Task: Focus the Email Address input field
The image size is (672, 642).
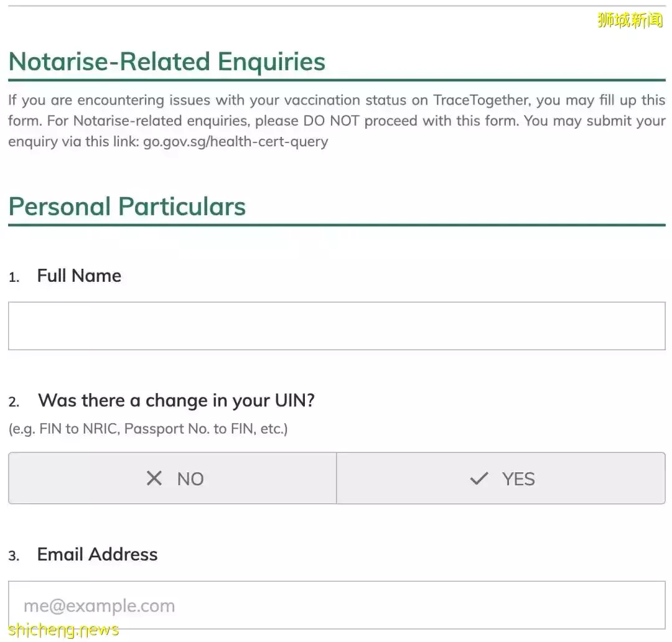Action: 336,605
